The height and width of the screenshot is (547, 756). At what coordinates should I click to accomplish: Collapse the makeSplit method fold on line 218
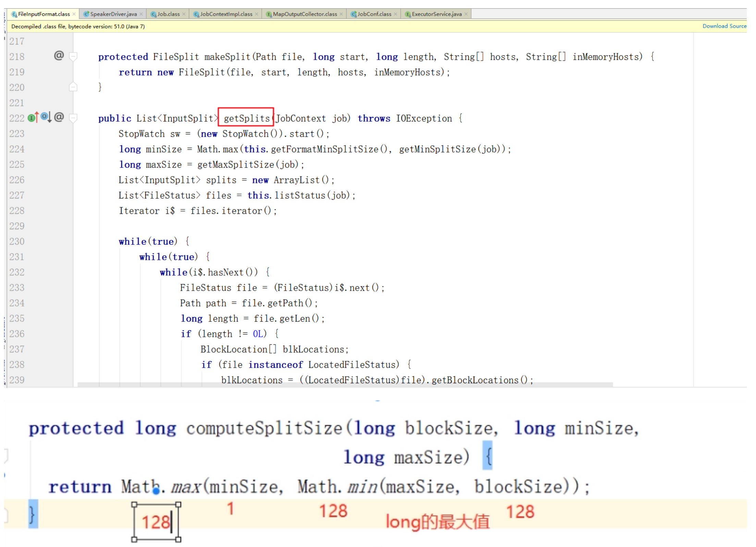click(73, 56)
